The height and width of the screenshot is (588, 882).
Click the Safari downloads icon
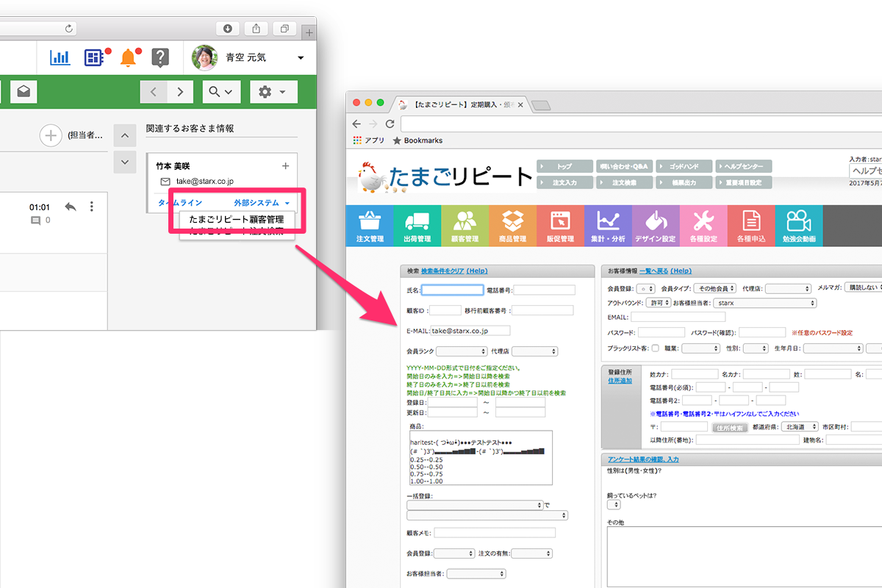tap(228, 28)
